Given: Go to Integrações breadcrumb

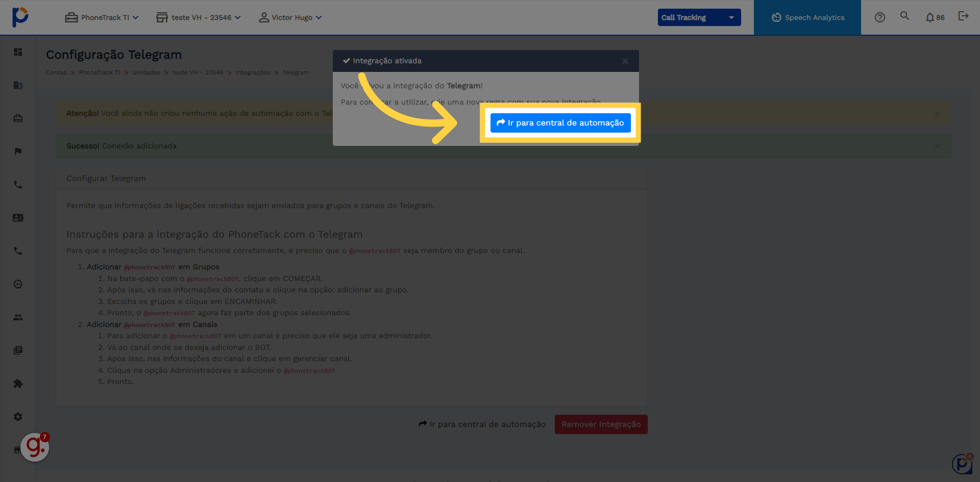Looking at the screenshot, I should (253, 72).
